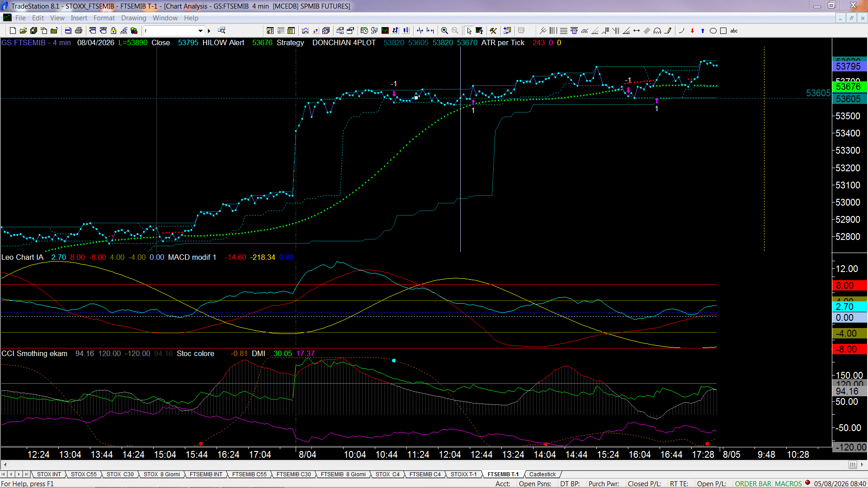Click the colored cubes icon in the toolbar
868x488 pixels.
(134, 31)
